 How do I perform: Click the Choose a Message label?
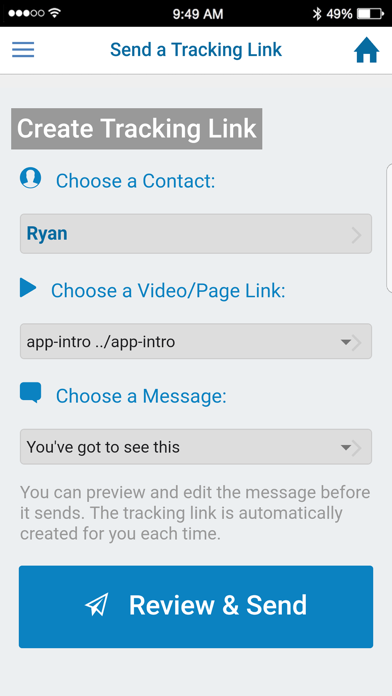(x=141, y=396)
